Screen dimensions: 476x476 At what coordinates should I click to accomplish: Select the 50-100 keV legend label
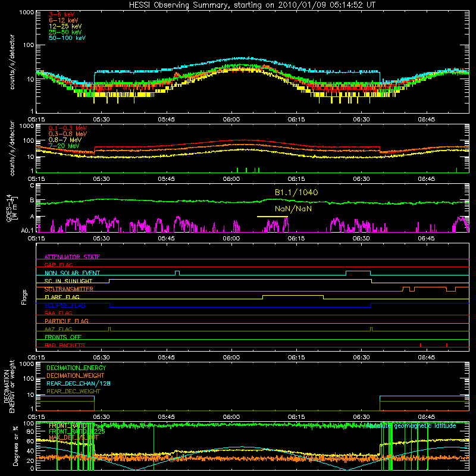(x=67, y=38)
